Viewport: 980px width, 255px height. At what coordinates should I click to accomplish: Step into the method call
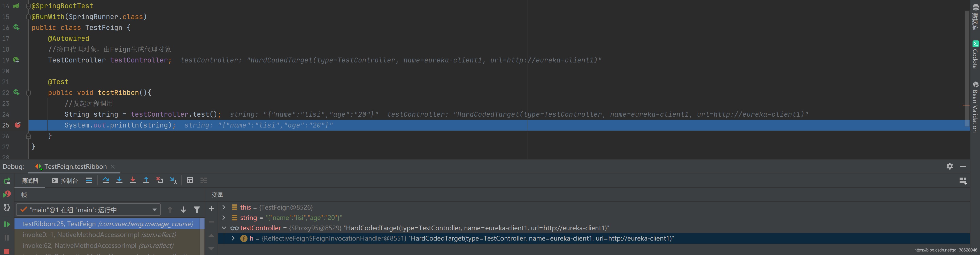[119, 180]
